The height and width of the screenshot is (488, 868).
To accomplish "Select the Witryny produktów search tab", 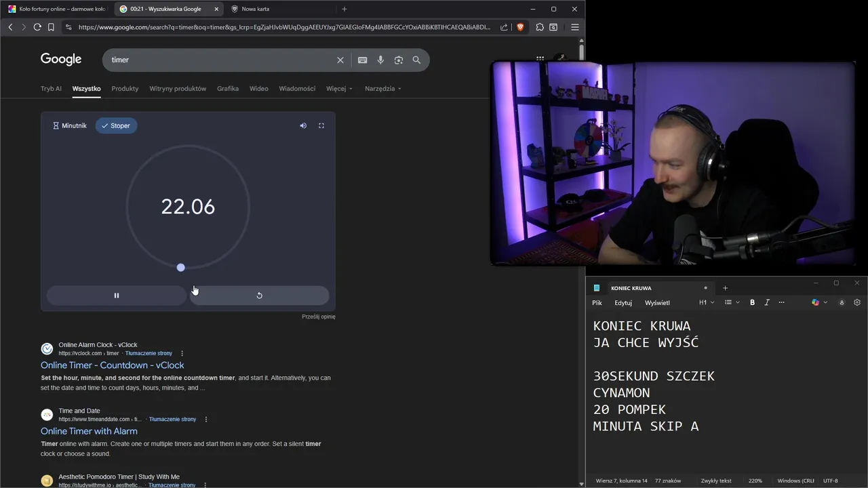I will (x=178, y=89).
